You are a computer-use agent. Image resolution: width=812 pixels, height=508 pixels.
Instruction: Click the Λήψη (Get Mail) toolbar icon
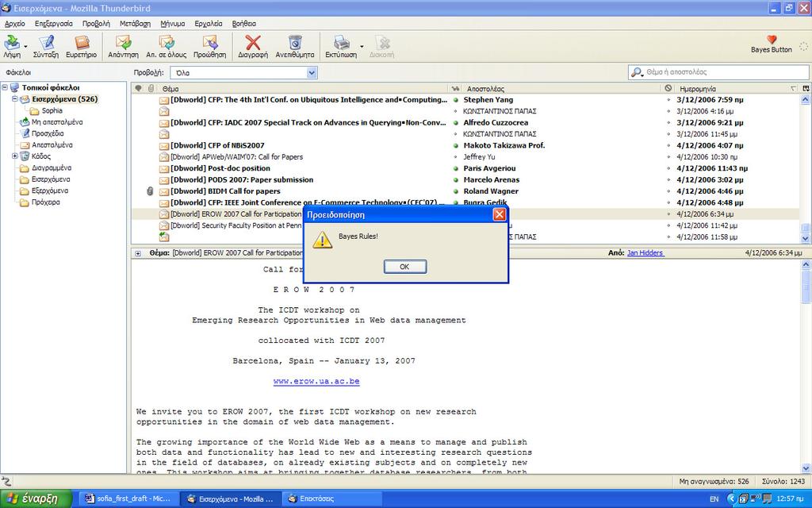pos(12,42)
